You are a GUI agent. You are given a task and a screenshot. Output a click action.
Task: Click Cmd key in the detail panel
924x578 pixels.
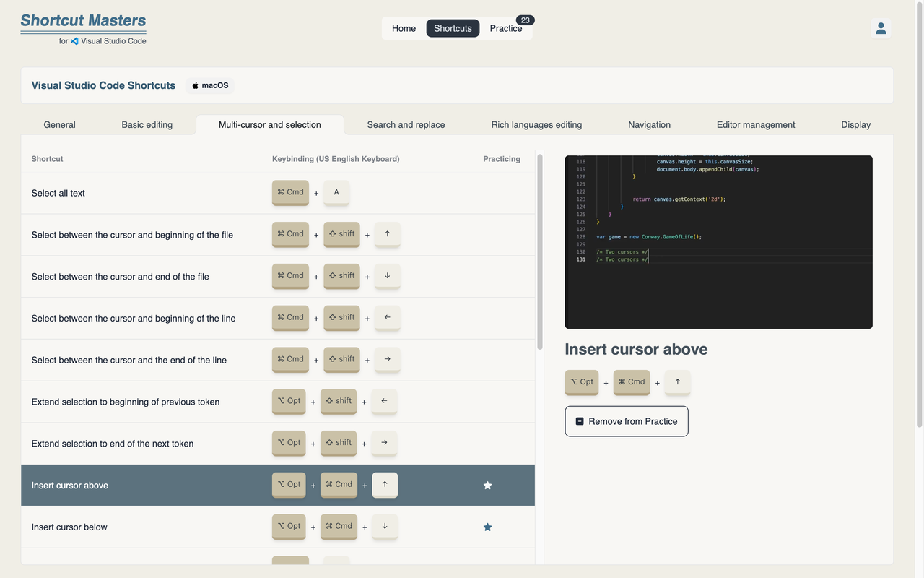pyautogui.click(x=632, y=383)
